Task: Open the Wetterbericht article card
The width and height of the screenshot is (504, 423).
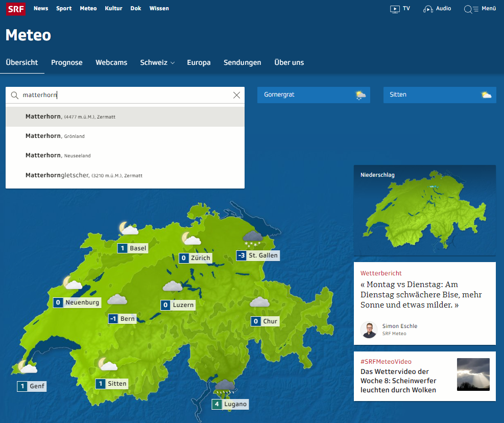Action: coord(425,303)
